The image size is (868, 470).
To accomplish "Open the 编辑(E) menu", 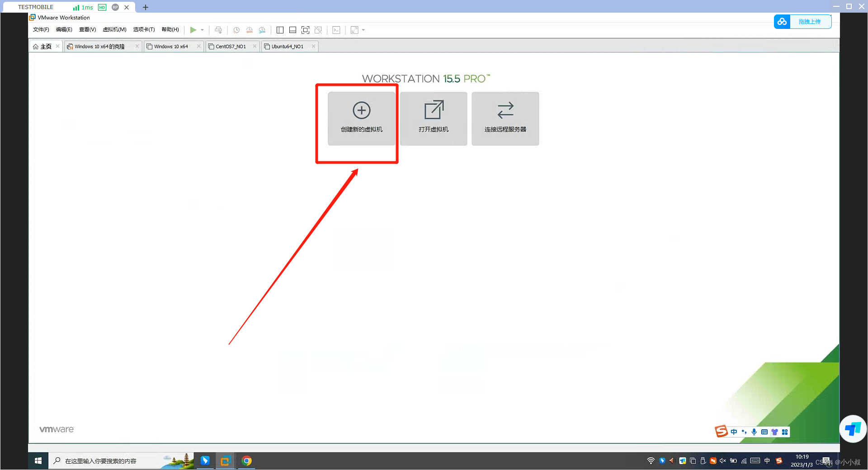I will 64,30.
